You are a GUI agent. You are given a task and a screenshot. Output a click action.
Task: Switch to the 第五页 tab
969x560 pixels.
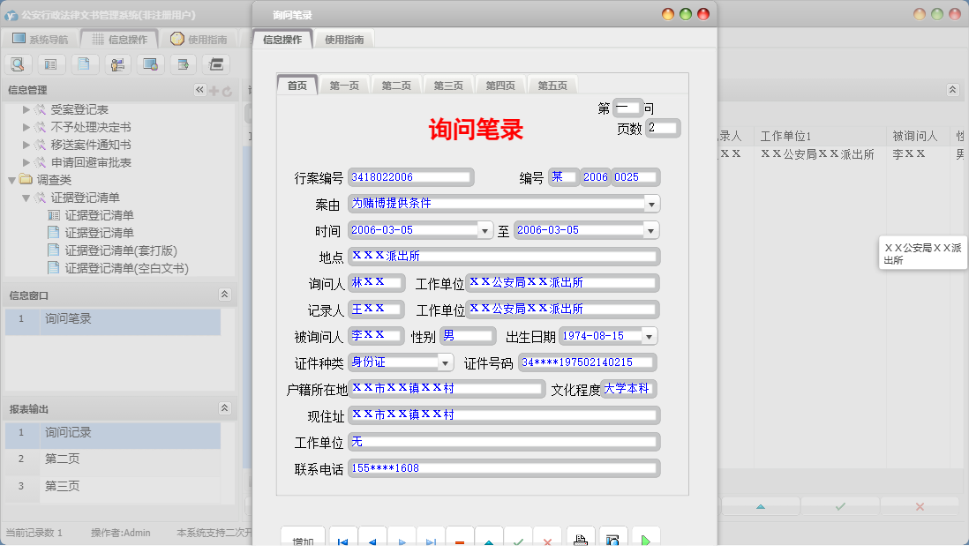coord(553,85)
